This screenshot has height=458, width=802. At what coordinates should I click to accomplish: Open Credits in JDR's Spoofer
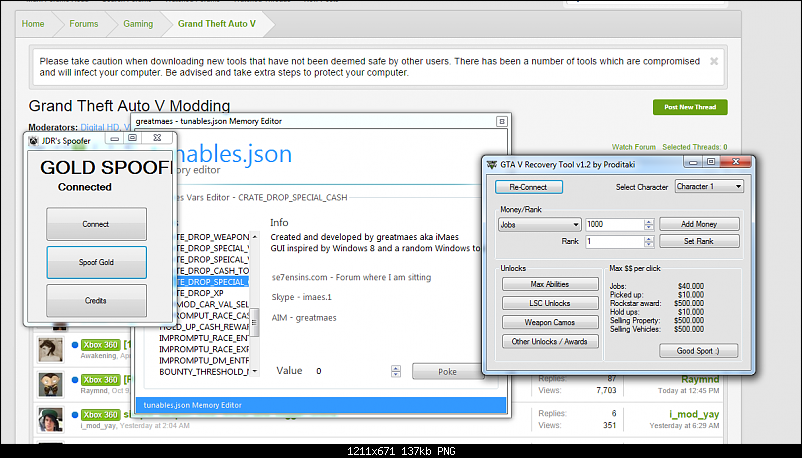(96, 300)
